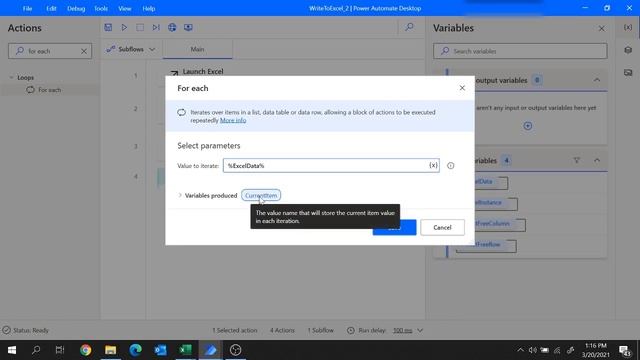Image resolution: width=640 pixels, height=360 pixels.
Task: Click the flow search magnifier icon
Action: pyautogui.click(x=409, y=27)
